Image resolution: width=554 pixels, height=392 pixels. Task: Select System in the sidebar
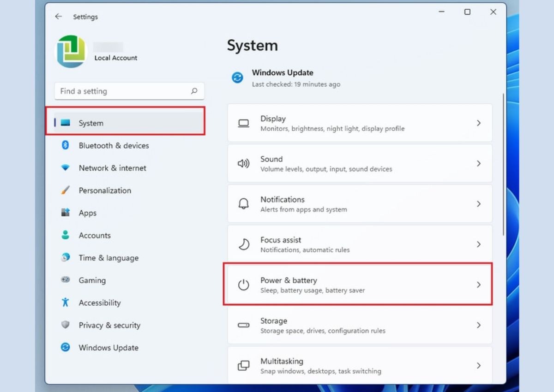(x=129, y=123)
